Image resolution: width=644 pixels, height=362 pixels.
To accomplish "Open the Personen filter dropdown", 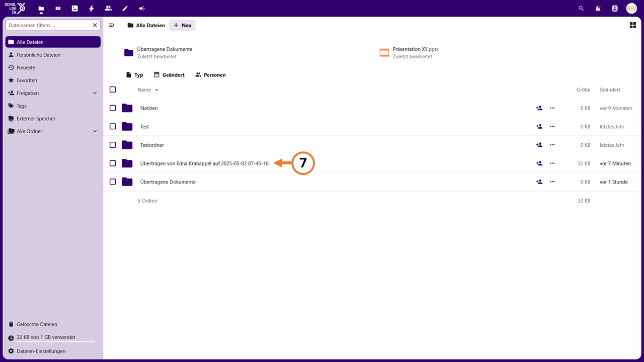I will (x=210, y=75).
